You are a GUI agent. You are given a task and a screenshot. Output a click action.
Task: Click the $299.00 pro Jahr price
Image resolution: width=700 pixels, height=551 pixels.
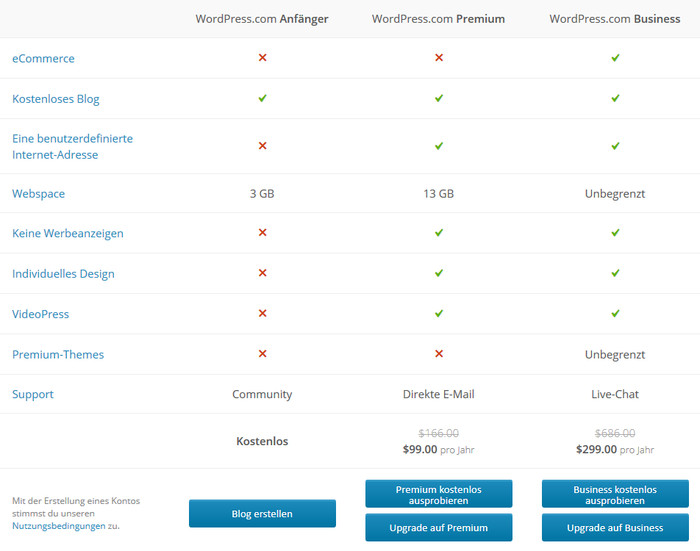(615, 449)
